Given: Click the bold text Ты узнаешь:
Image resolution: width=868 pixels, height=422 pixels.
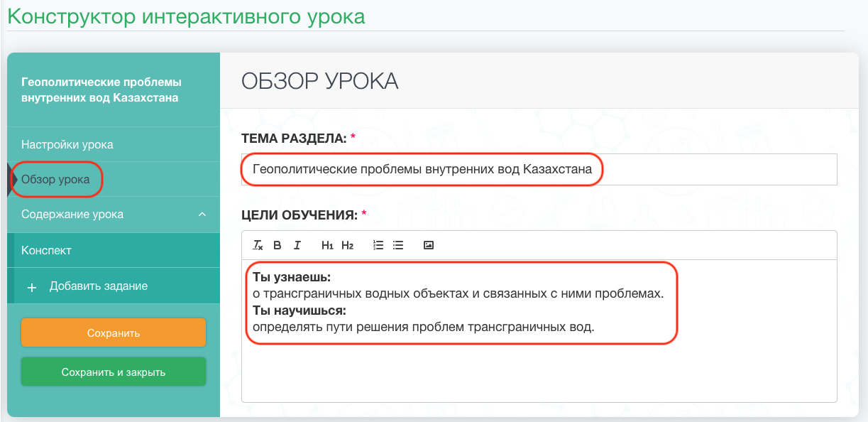Looking at the screenshot, I should coord(292,276).
